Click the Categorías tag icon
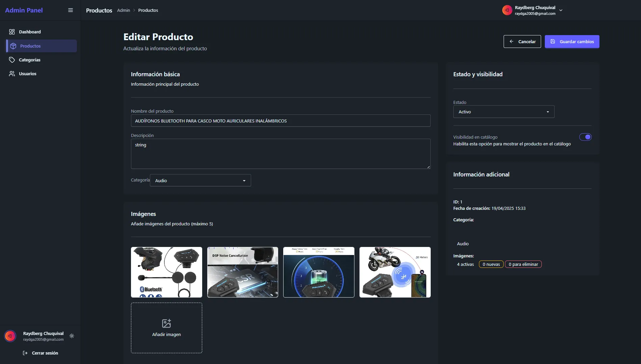Image resolution: width=641 pixels, height=364 pixels. tap(12, 60)
